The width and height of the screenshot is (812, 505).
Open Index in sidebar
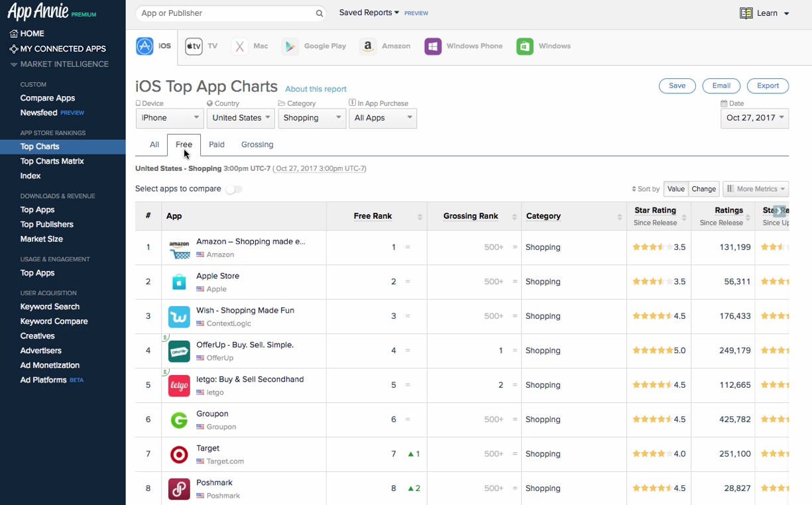click(x=30, y=176)
